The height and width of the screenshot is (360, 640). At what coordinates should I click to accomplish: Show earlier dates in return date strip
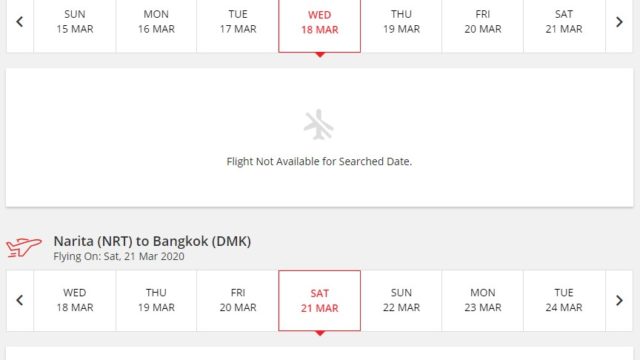point(20,300)
